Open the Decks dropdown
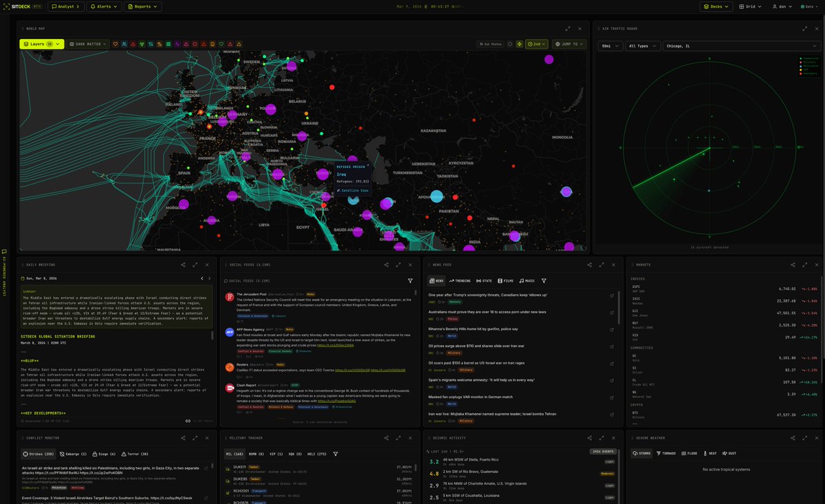Screen dimensions: 825x504 pos(716,6)
